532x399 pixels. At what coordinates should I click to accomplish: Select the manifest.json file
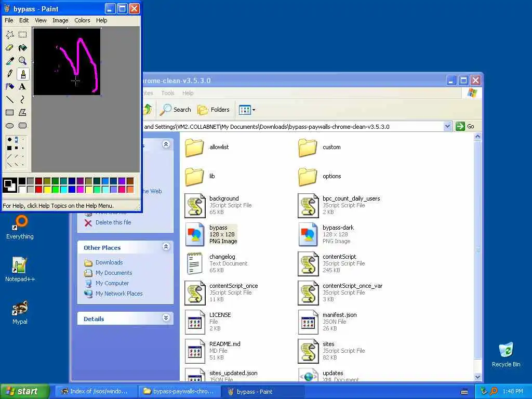coord(328,322)
